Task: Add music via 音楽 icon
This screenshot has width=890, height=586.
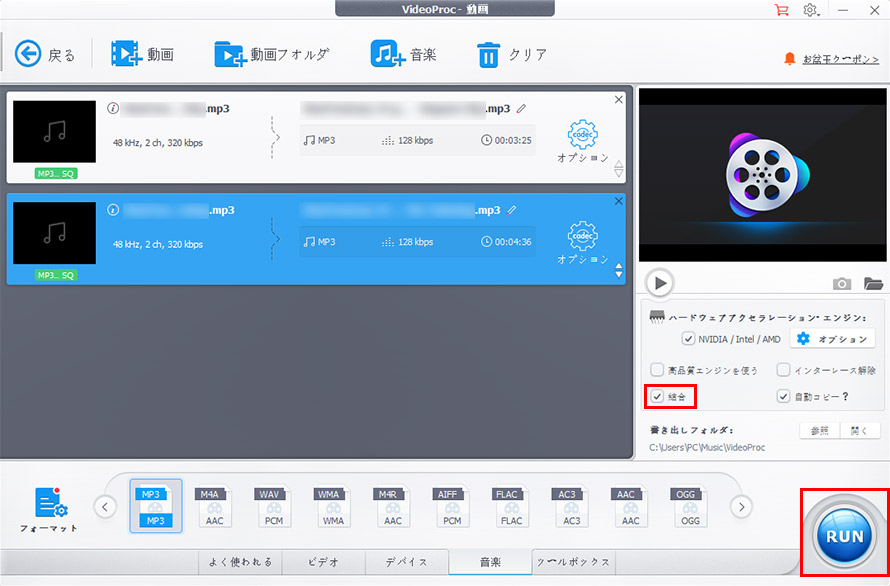Action: [403, 55]
